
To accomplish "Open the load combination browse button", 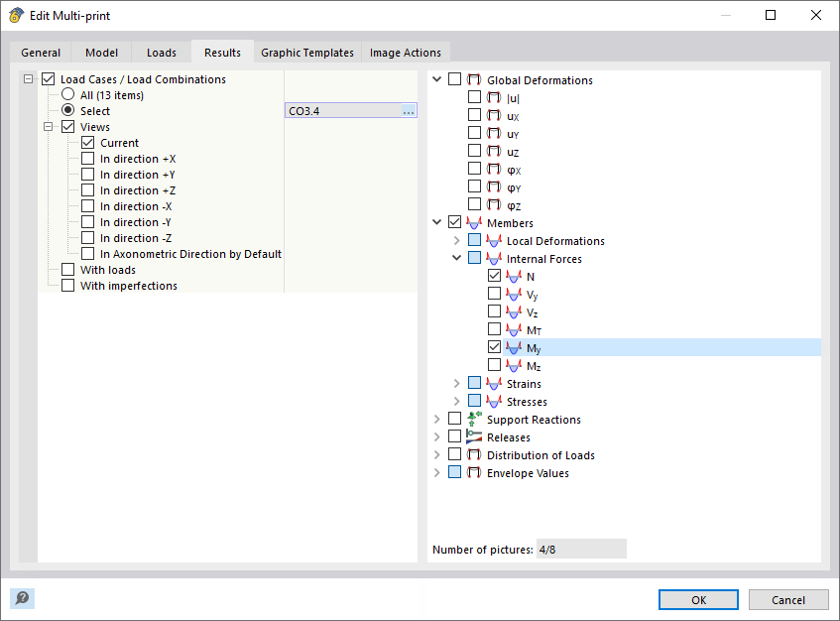I will (408, 110).
